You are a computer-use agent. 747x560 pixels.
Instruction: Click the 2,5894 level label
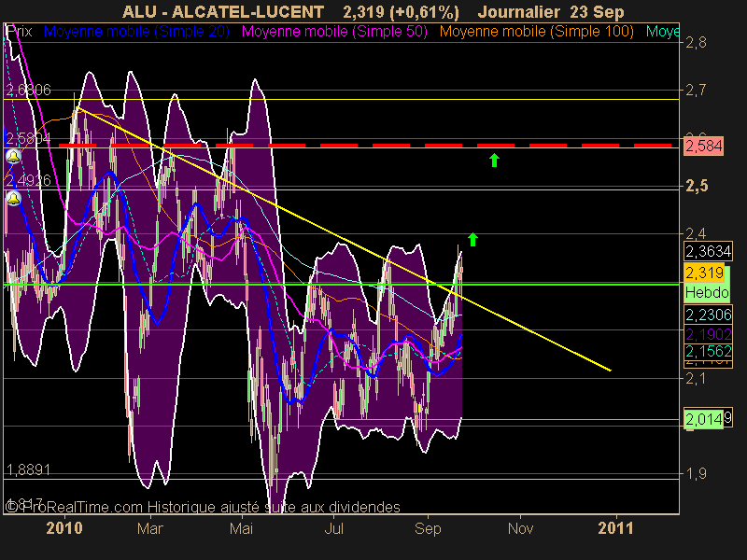coord(29,138)
